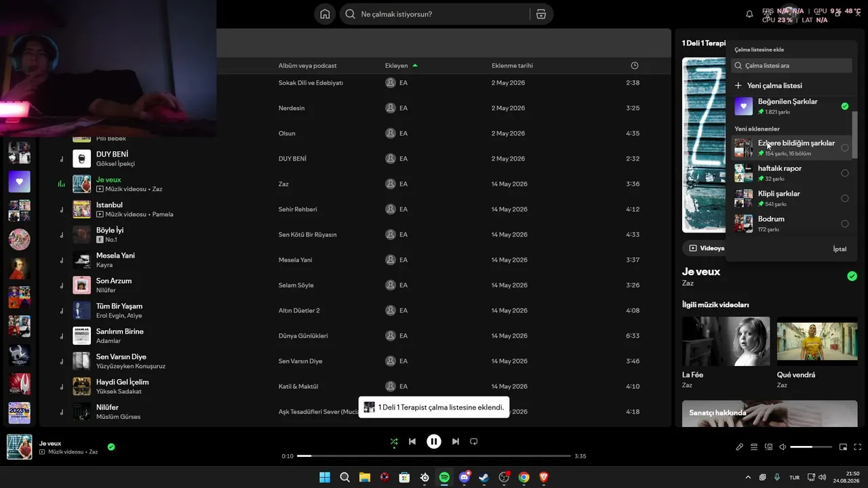Click the Ezbere bildiğim şarkılar playlist entry
Screen dimensions: 868x488
[x=791, y=148]
